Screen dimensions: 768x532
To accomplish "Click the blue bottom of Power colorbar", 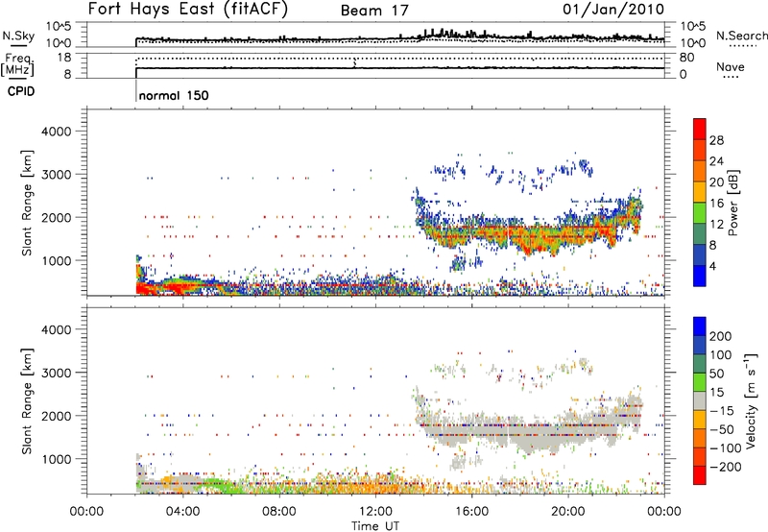I will tap(700, 276).
